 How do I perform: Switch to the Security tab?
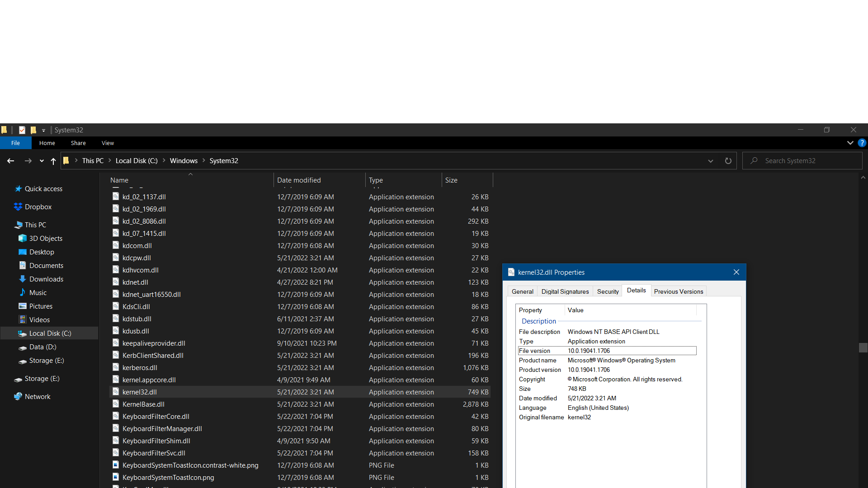(607, 291)
